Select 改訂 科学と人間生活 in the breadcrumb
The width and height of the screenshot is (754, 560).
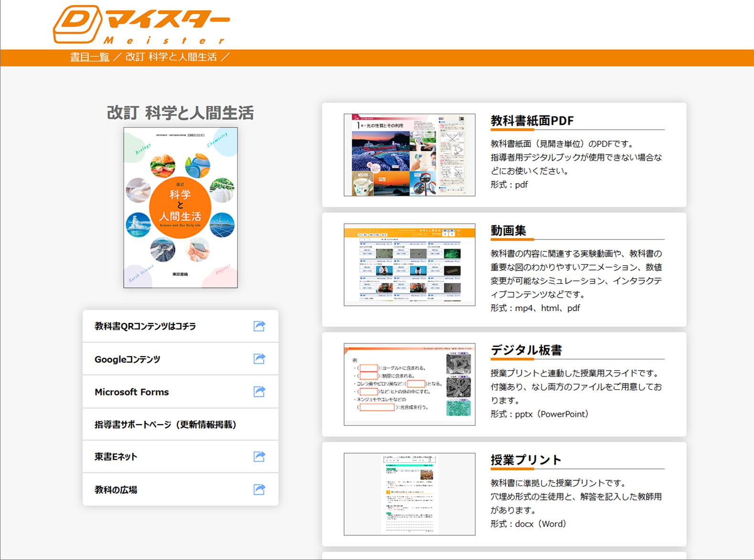[171, 57]
